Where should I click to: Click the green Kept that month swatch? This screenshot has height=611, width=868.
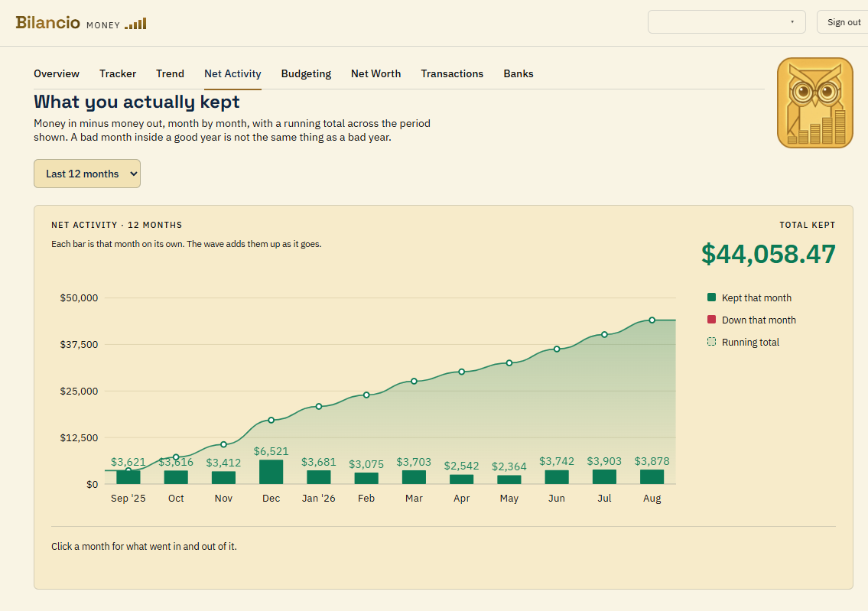pyautogui.click(x=711, y=297)
